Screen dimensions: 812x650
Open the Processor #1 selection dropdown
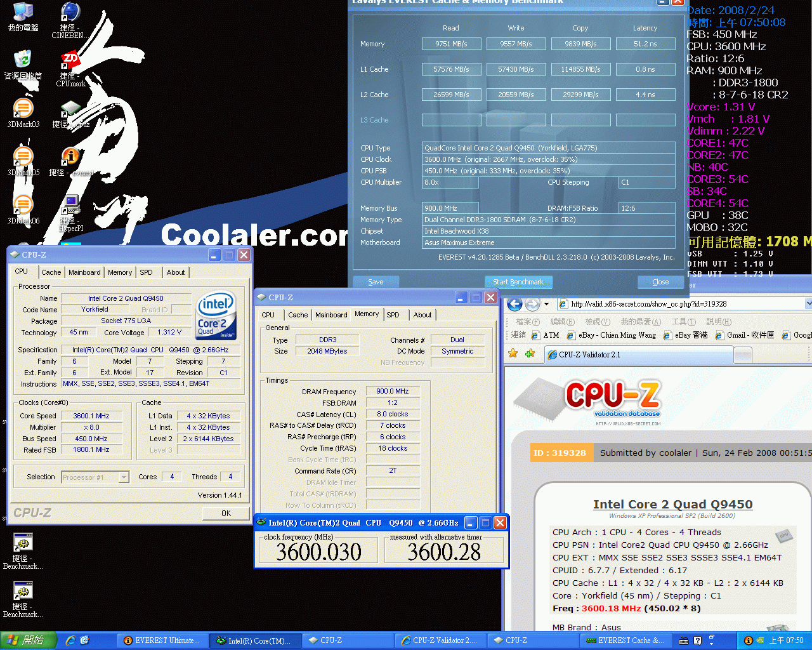(x=124, y=477)
